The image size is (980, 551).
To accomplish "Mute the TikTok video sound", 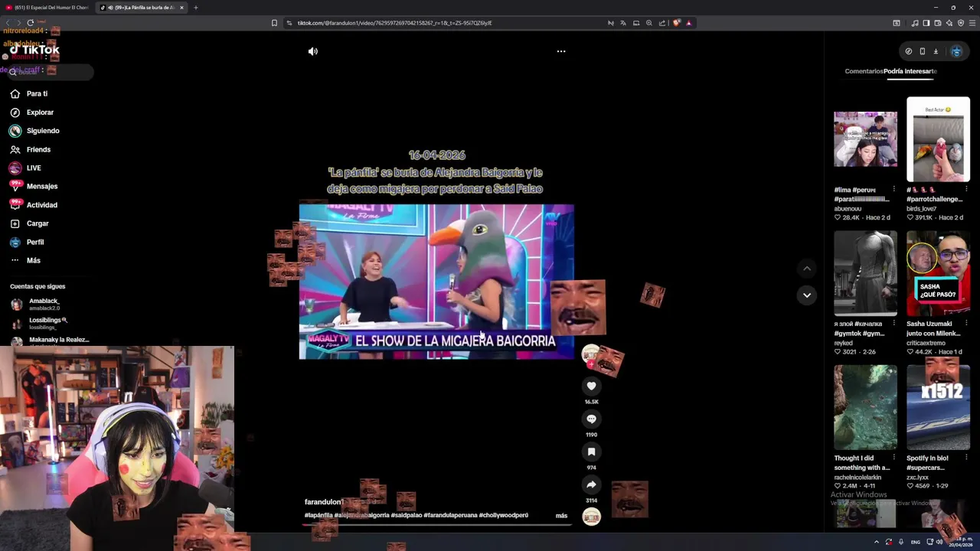I will coord(312,51).
